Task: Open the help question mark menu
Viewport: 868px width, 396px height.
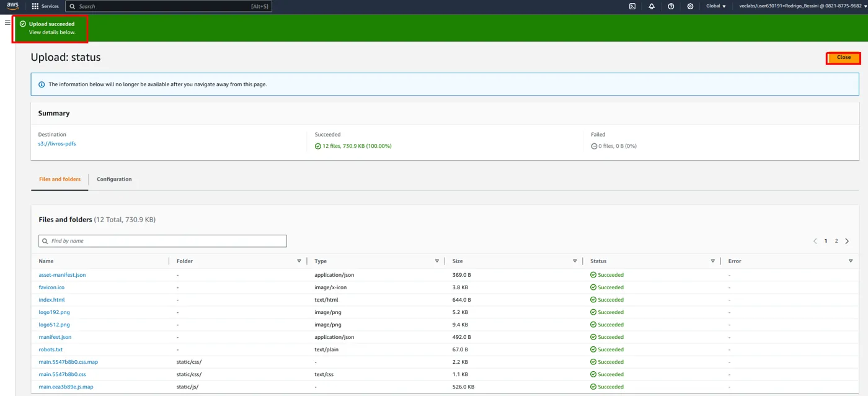Action: click(x=671, y=6)
